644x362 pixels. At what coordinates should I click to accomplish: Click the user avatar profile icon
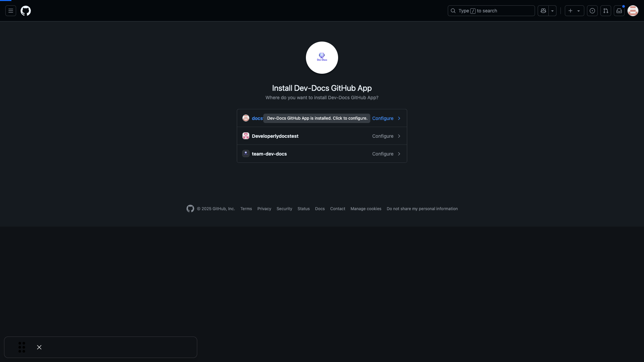633,11
